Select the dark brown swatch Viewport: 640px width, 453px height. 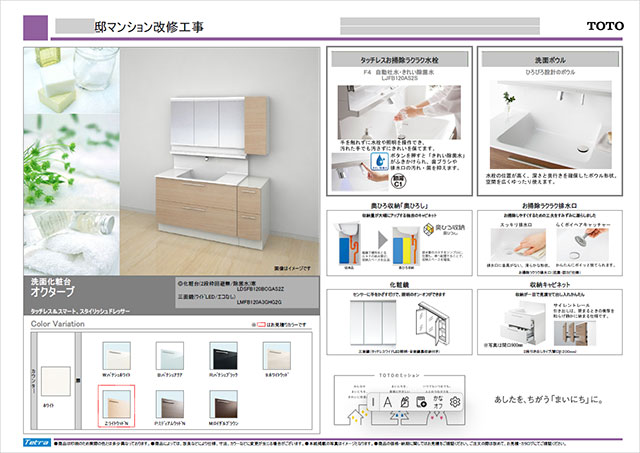click(223, 404)
